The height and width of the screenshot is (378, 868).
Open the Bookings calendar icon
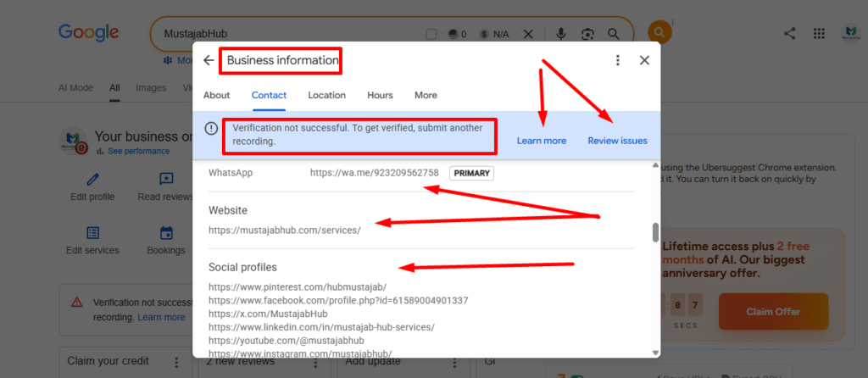pos(166,233)
